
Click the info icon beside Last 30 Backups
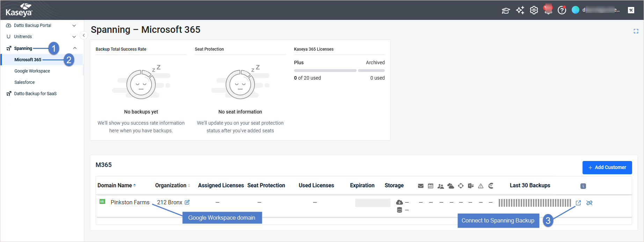click(x=583, y=186)
